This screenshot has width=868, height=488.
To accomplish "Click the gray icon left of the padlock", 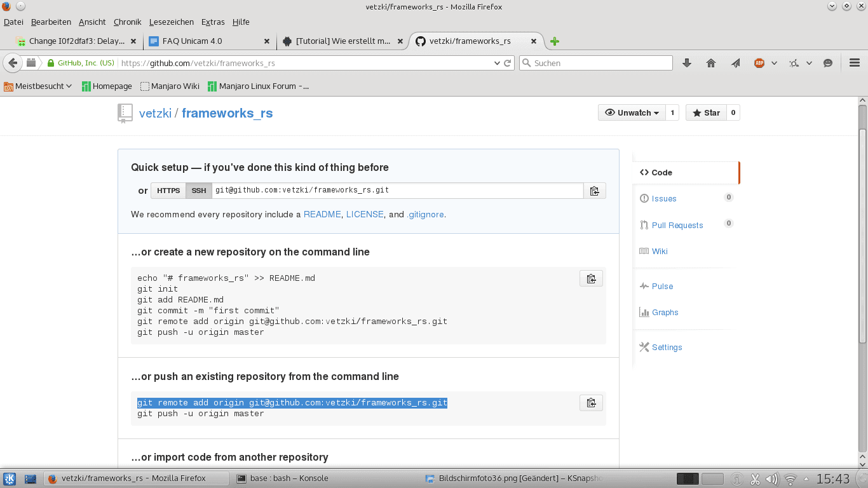I will [31, 63].
